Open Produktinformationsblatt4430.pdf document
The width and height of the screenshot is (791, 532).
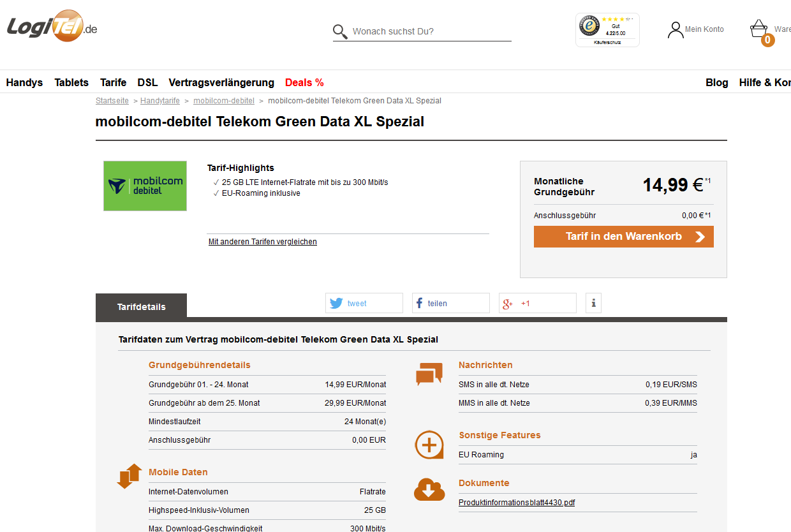coord(516,503)
